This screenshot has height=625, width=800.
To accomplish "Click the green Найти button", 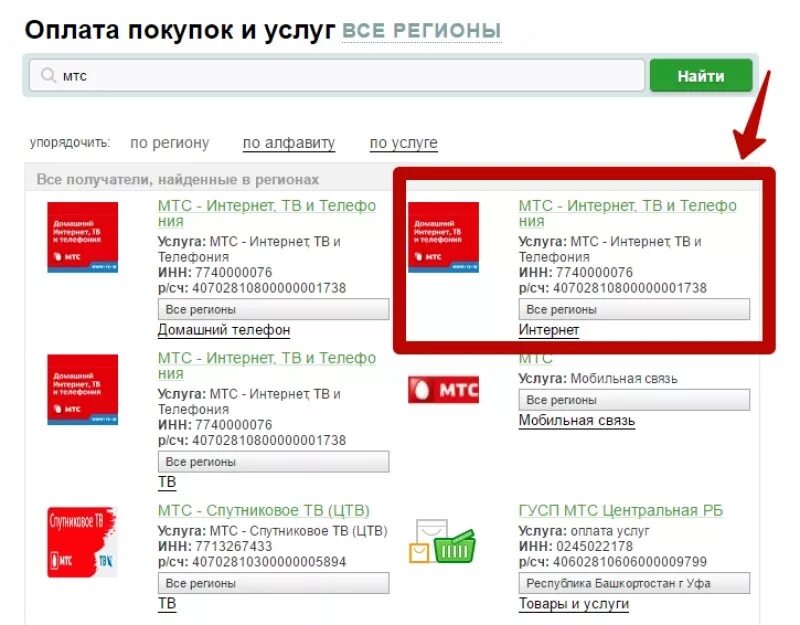I will tap(701, 76).
